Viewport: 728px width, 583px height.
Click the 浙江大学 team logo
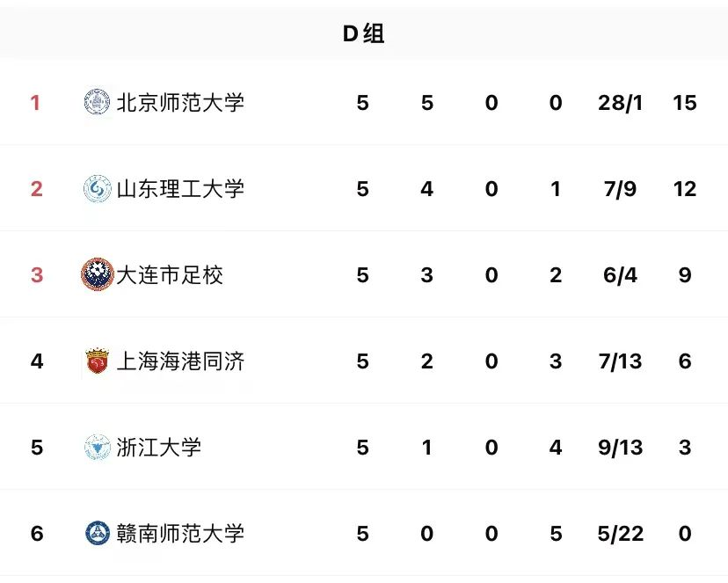point(98,447)
